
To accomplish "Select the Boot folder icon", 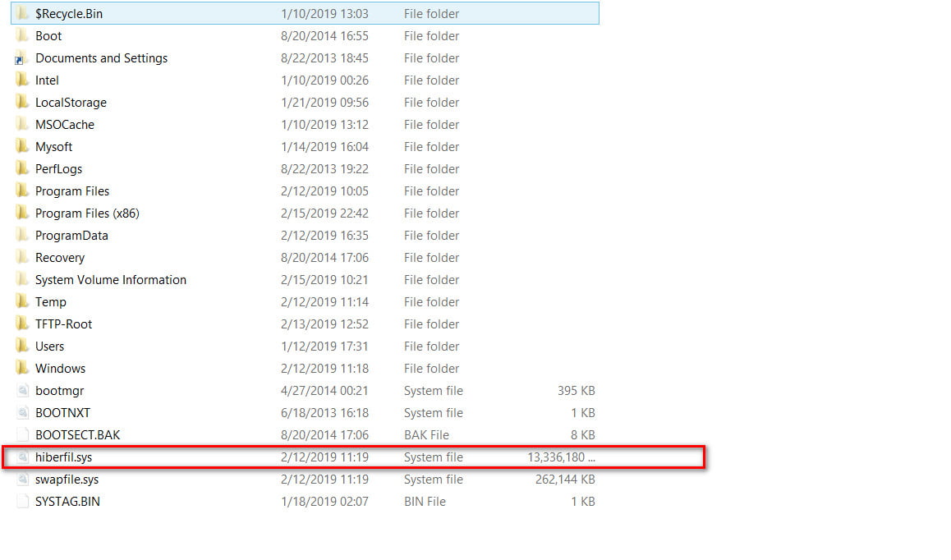I will click(22, 36).
